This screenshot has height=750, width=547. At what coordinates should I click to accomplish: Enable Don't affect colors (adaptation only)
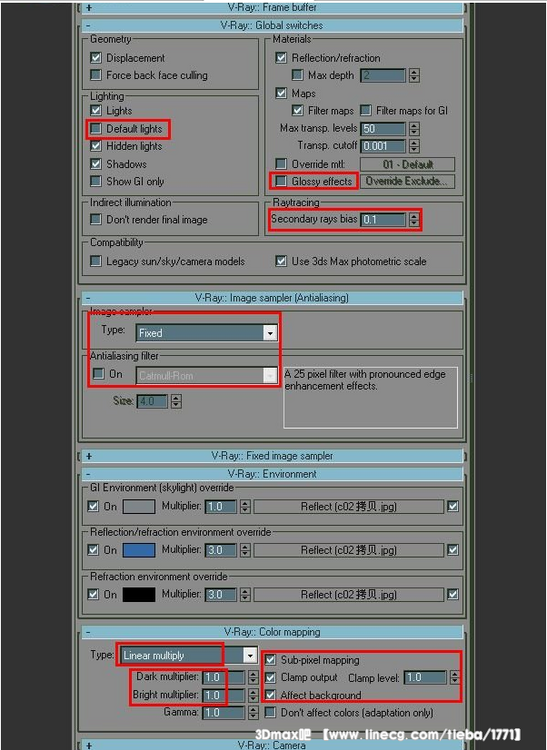[270, 712]
